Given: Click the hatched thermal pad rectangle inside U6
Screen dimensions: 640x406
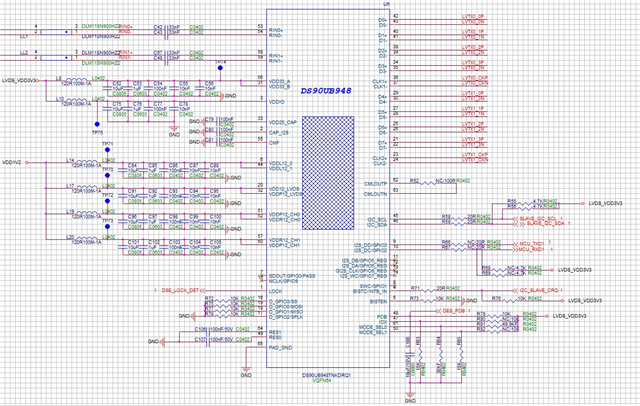Looking at the screenshot, I should pos(328,173).
